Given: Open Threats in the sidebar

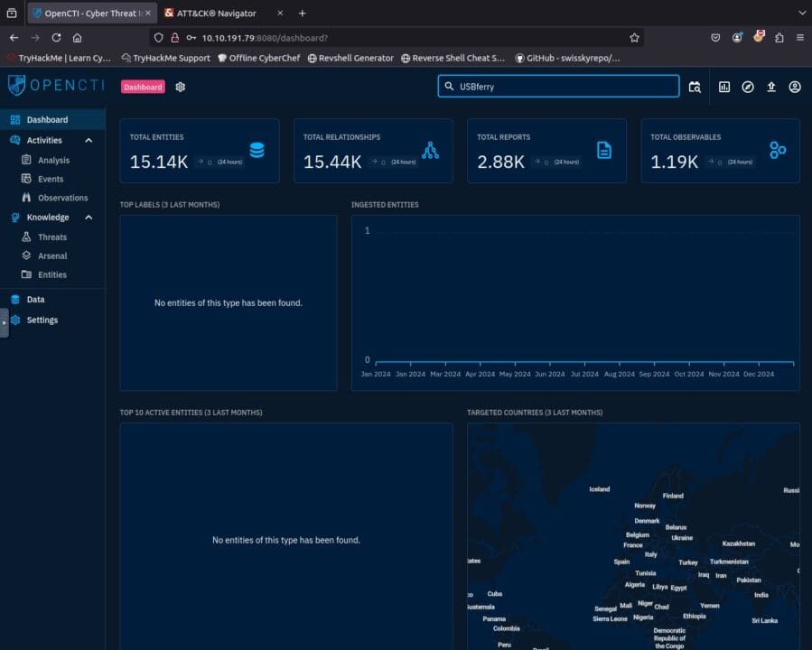Looking at the screenshot, I should pos(51,237).
